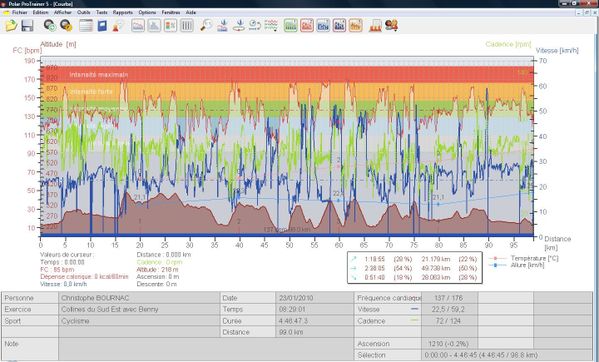
Task: Click the Cadence value 72 / 124
Action: (449, 321)
